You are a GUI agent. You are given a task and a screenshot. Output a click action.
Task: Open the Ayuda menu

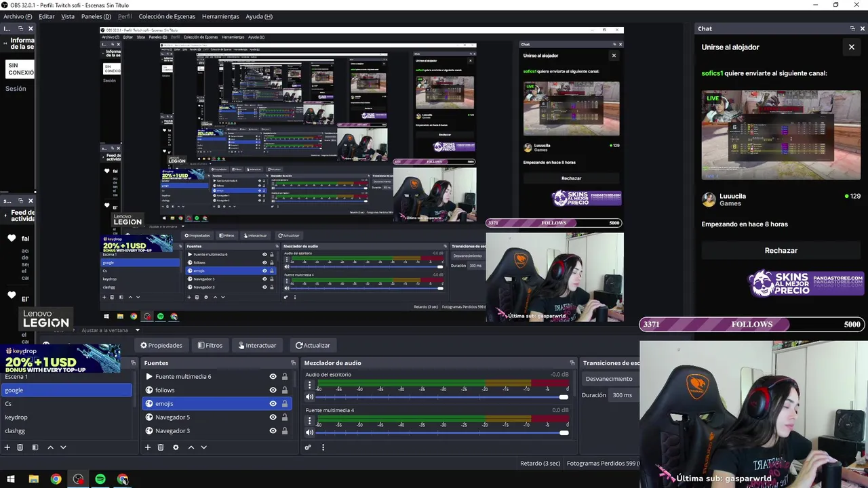click(x=259, y=16)
